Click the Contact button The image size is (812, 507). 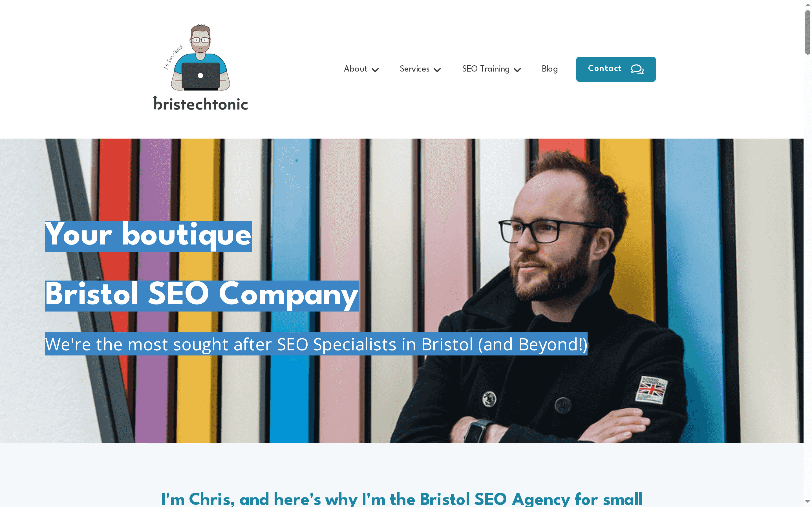coord(616,69)
